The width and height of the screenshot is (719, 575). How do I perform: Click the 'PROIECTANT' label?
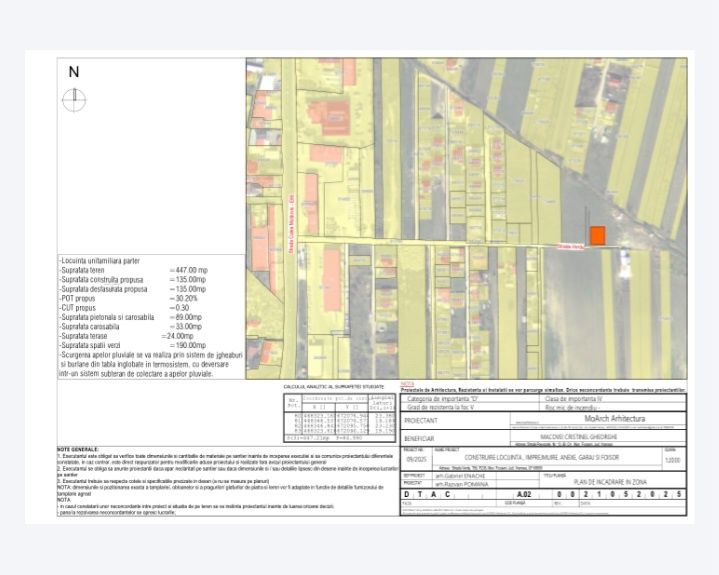click(420, 420)
